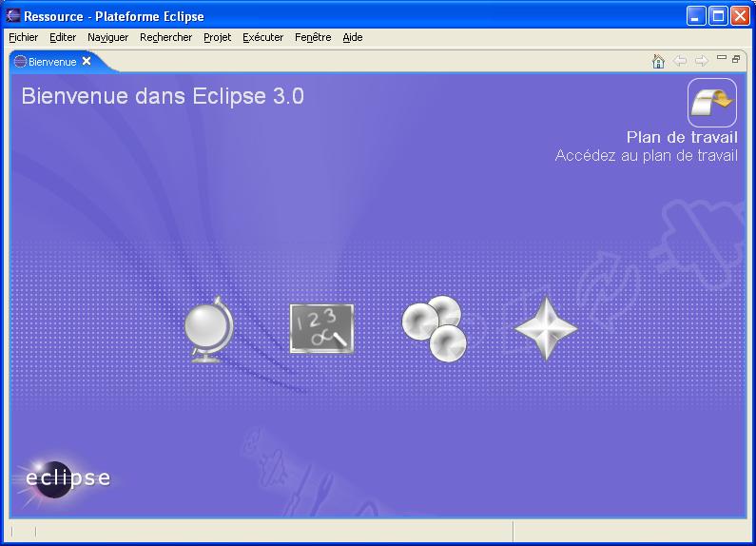Go forward using the right arrow icon

[x=702, y=61]
